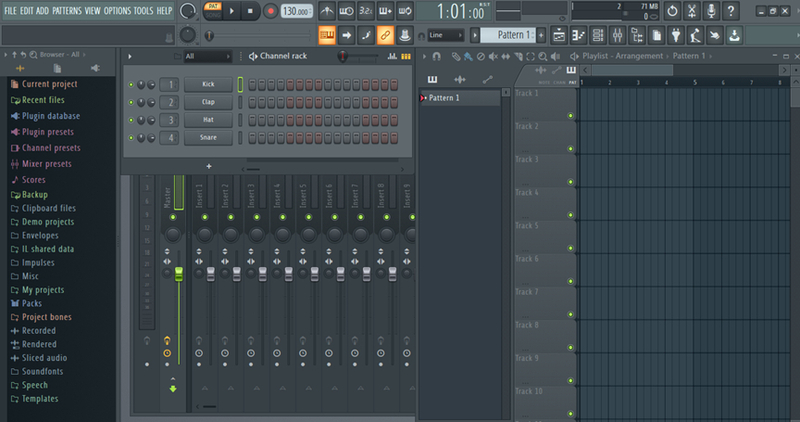Viewport: 800px width, 422px height.
Task: Toggle the browser view icon
Action: pos(637,35)
